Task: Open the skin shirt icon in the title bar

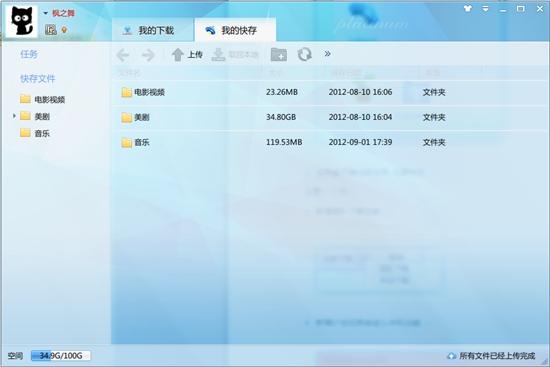Action: click(468, 9)
